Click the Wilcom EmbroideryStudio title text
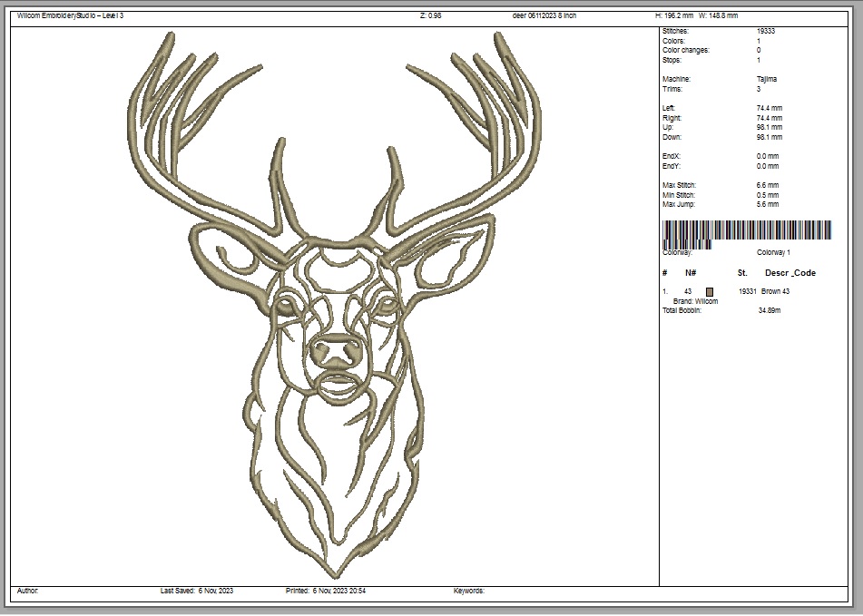Screen dimensions: 863x616 coord(70,16)
